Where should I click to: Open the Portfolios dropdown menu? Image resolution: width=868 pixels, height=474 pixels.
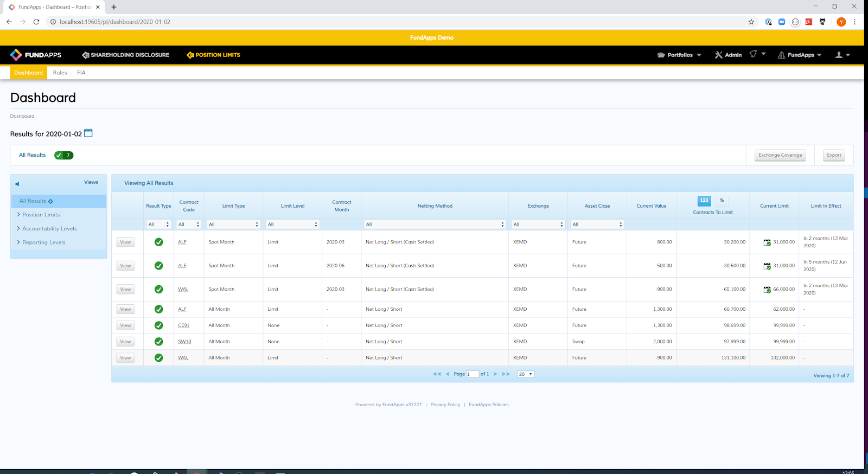[x=679, y=55]
